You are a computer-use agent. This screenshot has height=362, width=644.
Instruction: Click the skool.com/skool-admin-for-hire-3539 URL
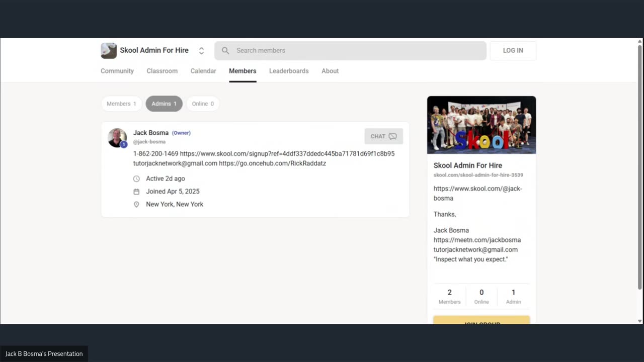click(x=478, y=175)
